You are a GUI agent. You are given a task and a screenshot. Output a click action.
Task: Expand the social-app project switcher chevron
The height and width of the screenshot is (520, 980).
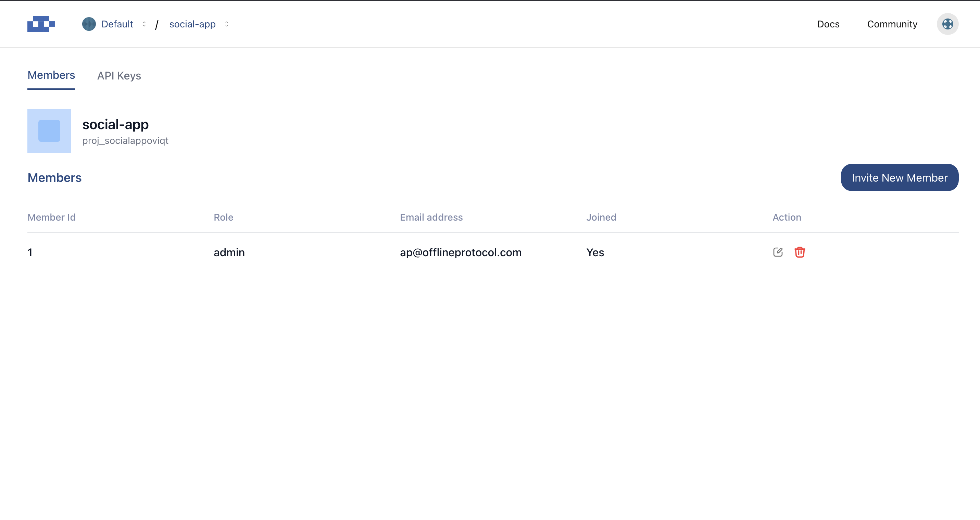click(x=227, y=24)
